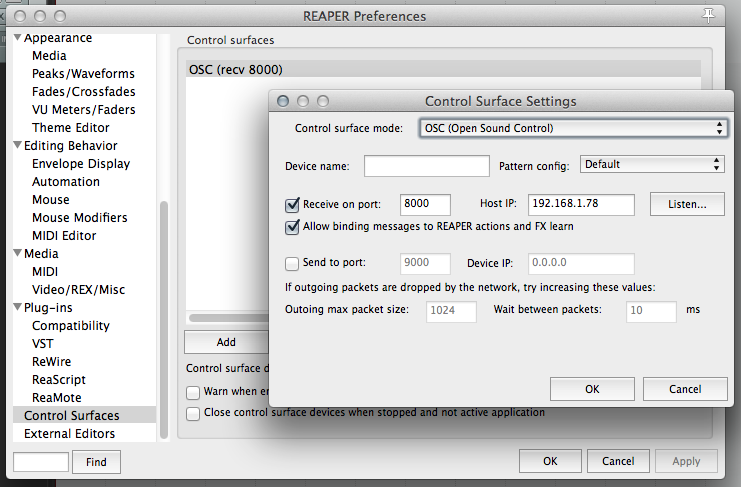Collapse the Plug-ins tree section

pos(18,307)
